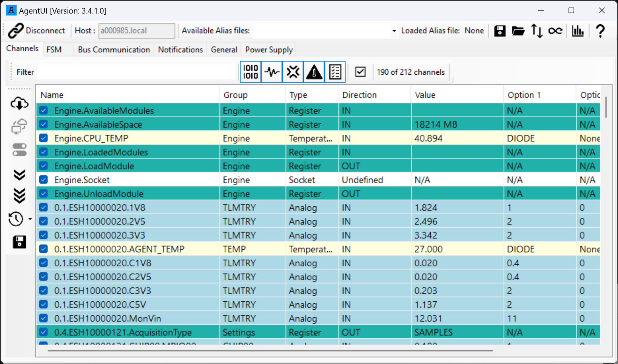Click the double chevron expand icon

pos(19,175)
